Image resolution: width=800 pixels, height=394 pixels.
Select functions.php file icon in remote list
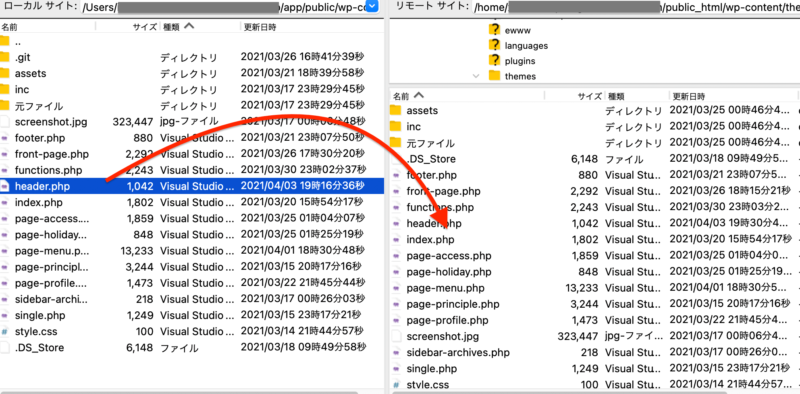(396, 207)
